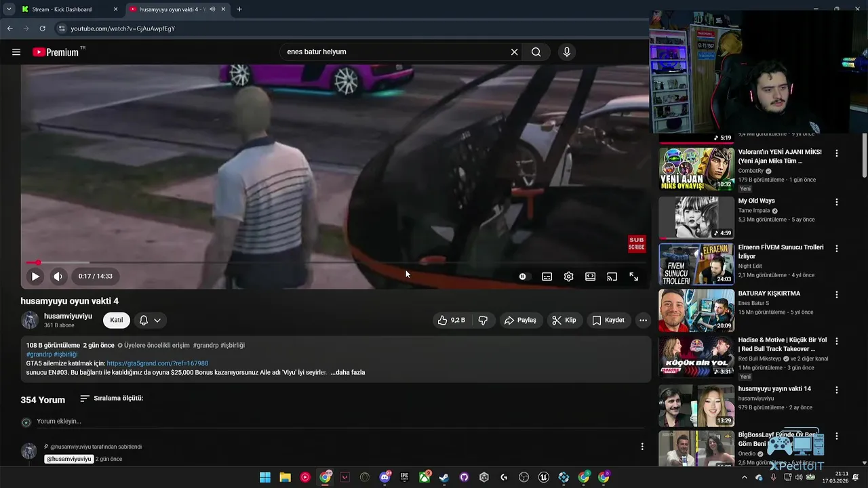The height and width of the screenshot is (488, 868).
Task: Open My Old Ways video thumbnail
Action: [x=696, y=218]
